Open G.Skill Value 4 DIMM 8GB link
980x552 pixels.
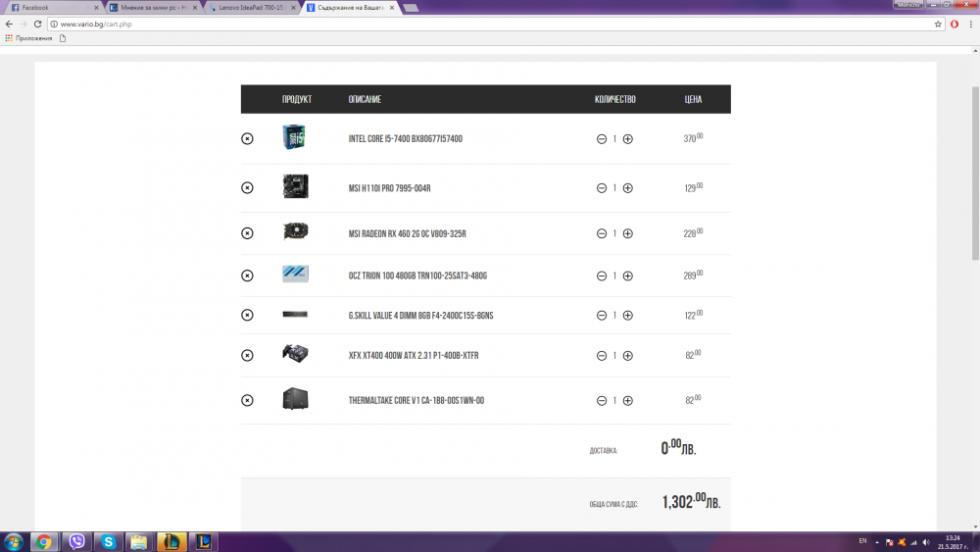(420, 316)
